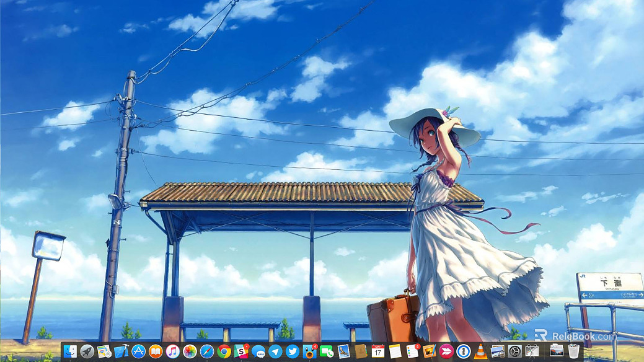Open the yellow Notes app
This screenshot has width=644, height=362.
(395, 351)
